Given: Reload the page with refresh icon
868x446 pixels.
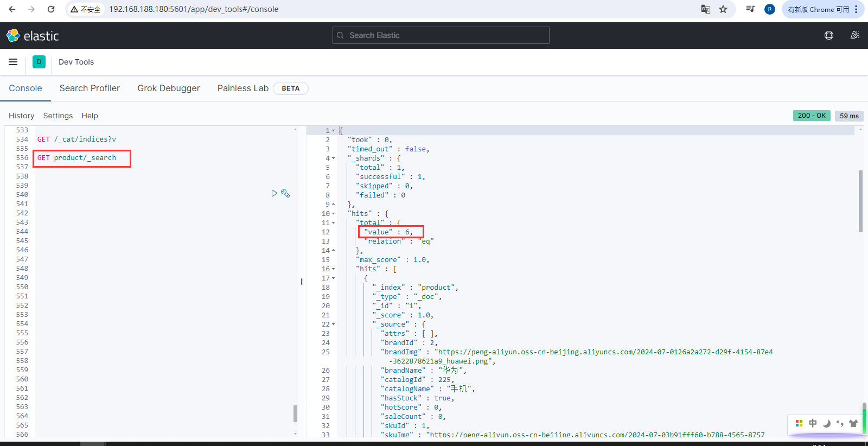Looking at the screenshot, I should coord(51,9).
